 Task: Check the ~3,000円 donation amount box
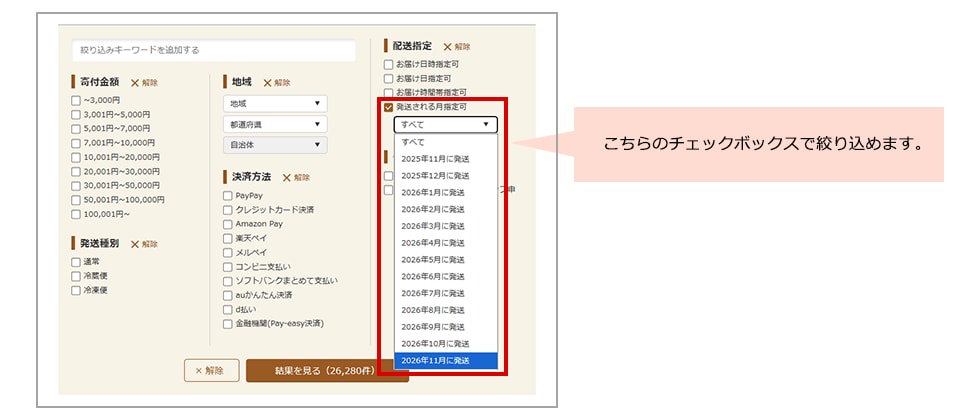coord(76,100)
